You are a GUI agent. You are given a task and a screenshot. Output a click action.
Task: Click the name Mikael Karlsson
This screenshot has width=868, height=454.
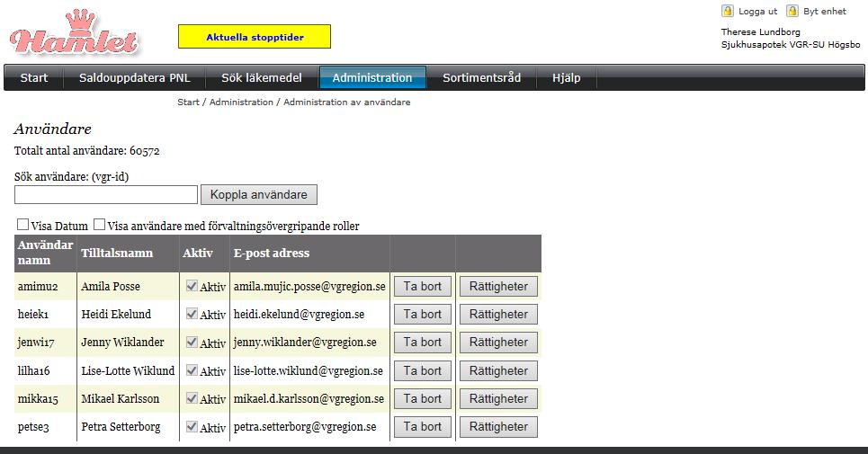click(x=121, y=398)
